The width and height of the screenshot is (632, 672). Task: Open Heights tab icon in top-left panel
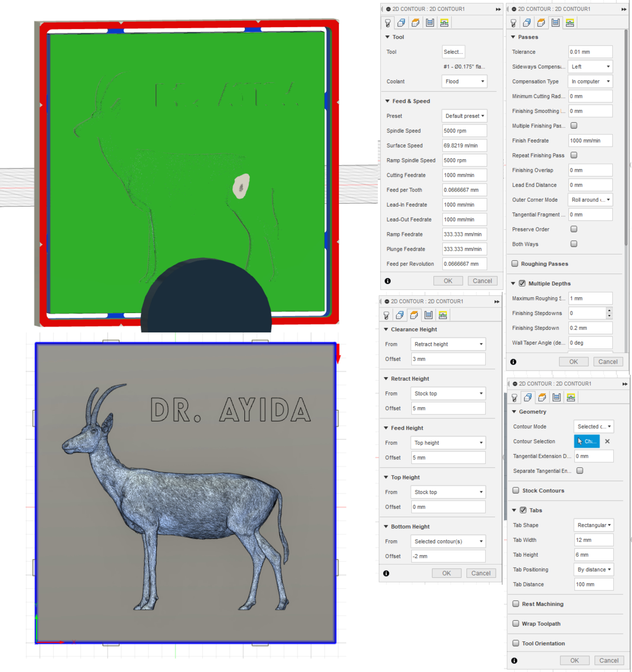tap(416, 23)
